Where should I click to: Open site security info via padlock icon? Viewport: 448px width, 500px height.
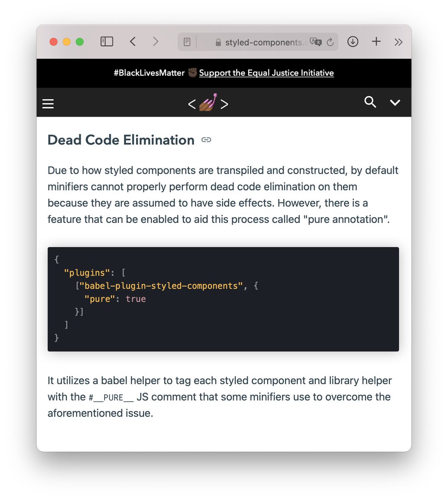click(x=218, y=42)
